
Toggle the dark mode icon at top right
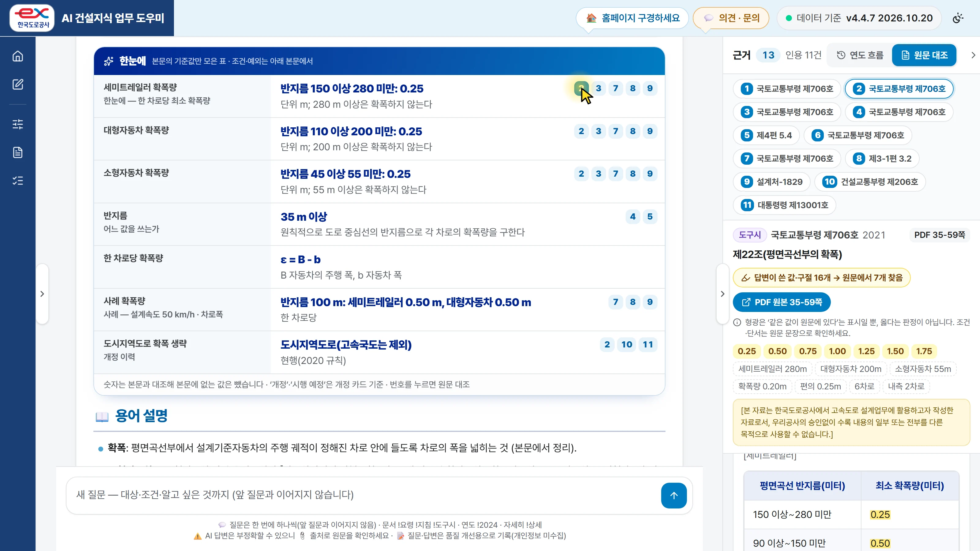pyautogui.click(x=958, y=18)
